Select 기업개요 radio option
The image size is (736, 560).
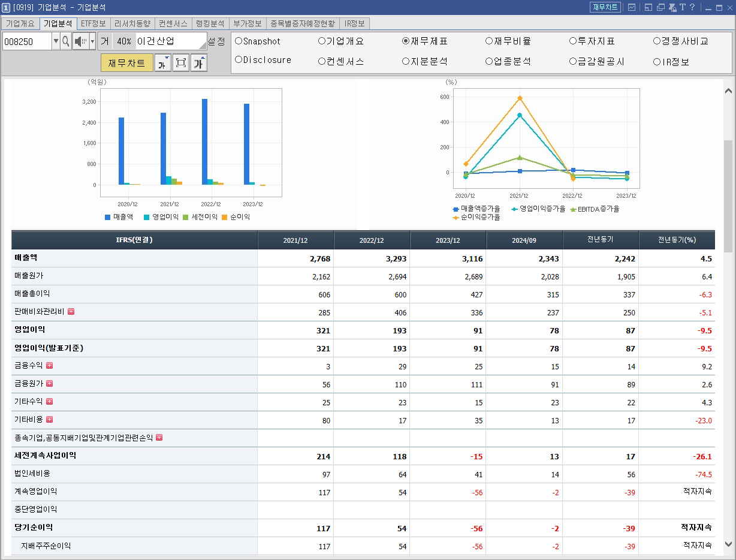coord(341,41)
